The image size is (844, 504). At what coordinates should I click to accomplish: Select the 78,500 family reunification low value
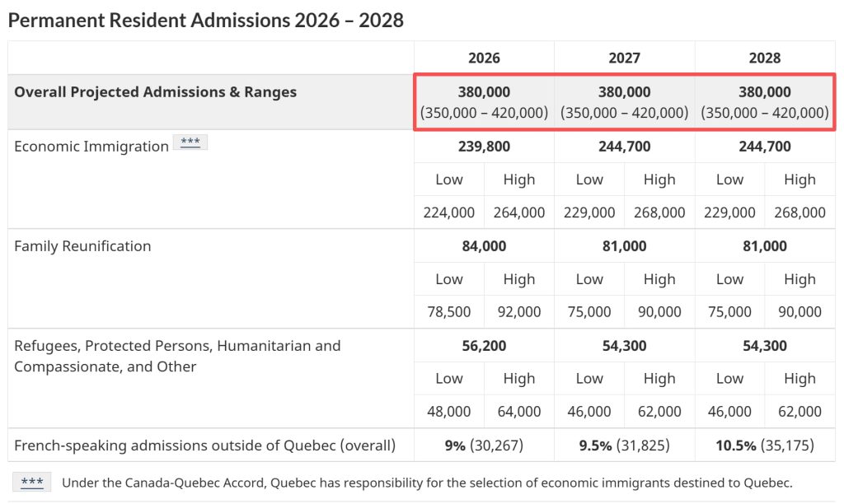pyautogui.click(x=449, y=312)
